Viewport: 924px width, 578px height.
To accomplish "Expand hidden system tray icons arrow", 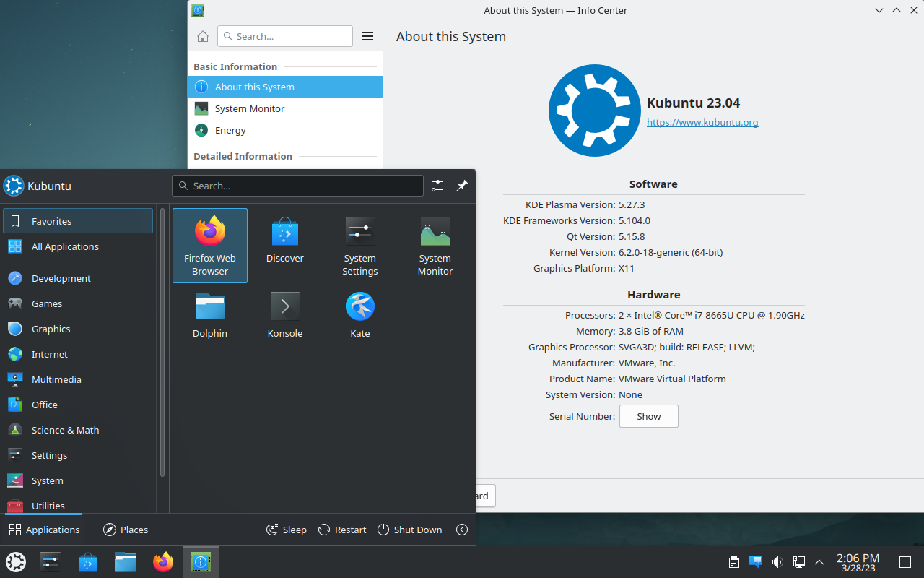I will [x=819, y=562].
